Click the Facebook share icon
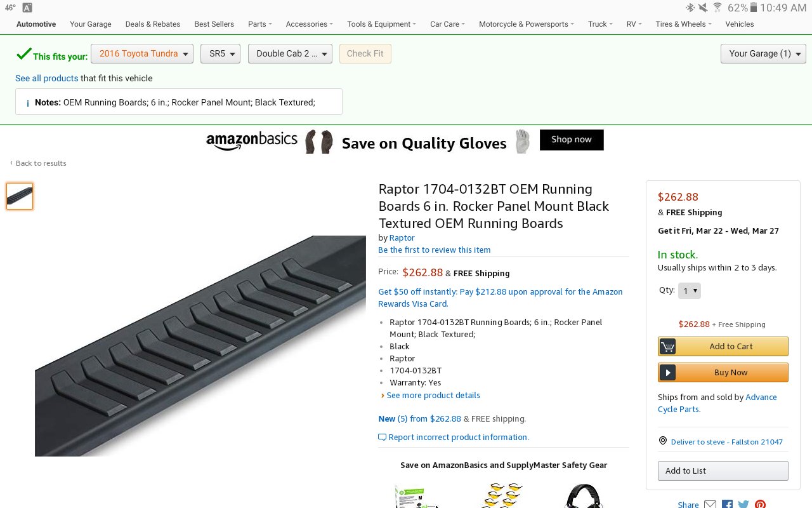This screenshot has height=508, width=812. click(727, 504)
